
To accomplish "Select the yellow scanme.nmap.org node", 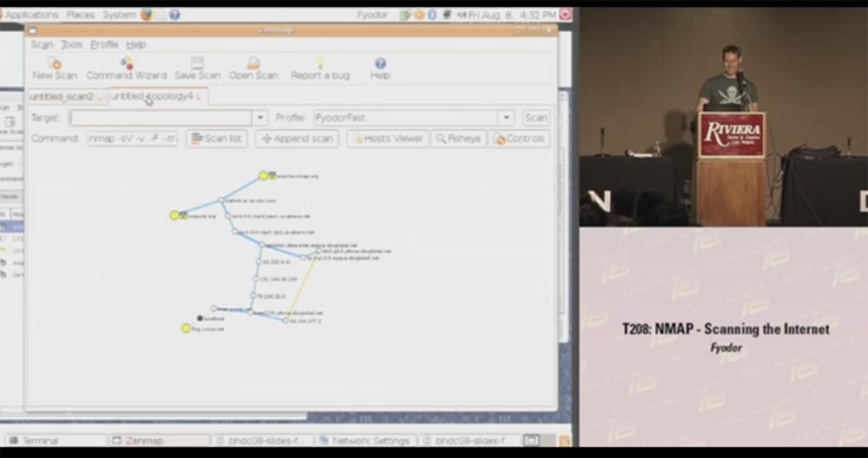I will pyautogui.click(x=264, y=176).
